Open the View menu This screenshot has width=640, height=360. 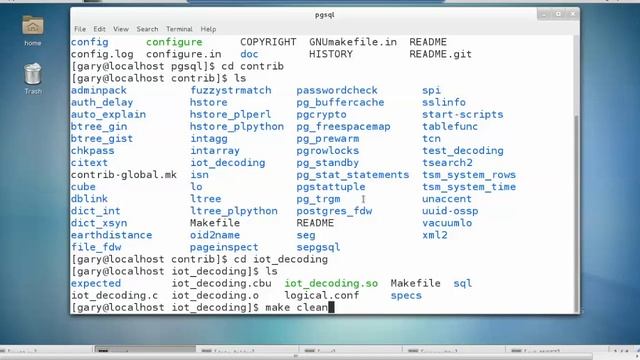click(x=121, y=29)
